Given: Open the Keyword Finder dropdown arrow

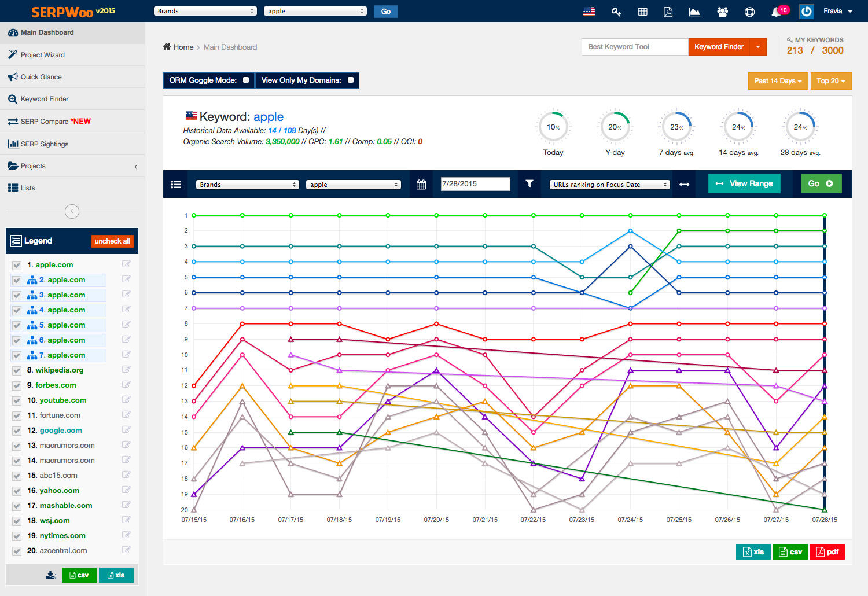Looking at the screenshot, I should pos(758,47).
